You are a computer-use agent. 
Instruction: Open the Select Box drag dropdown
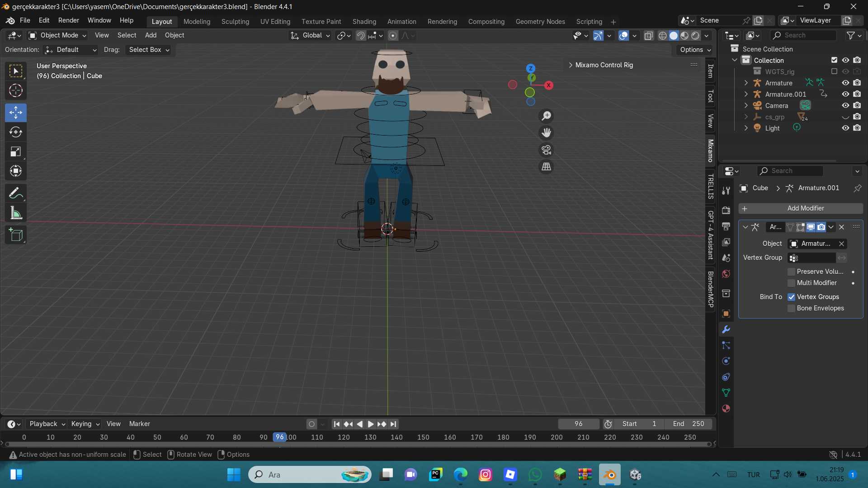tap(149, 50)
